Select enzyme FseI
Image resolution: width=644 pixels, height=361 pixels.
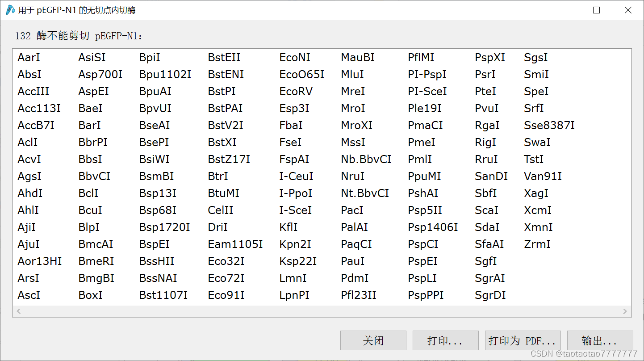click(x=290, y=143)
